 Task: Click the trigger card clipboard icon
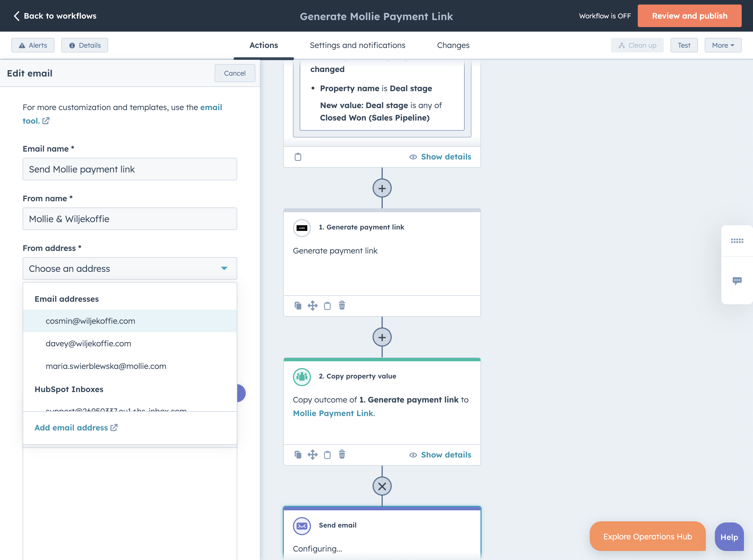click(x=298, y=157)
